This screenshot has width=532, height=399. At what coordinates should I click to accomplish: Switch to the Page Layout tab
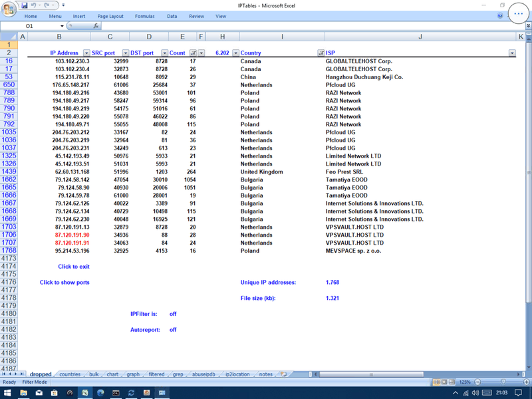[110, 16]
